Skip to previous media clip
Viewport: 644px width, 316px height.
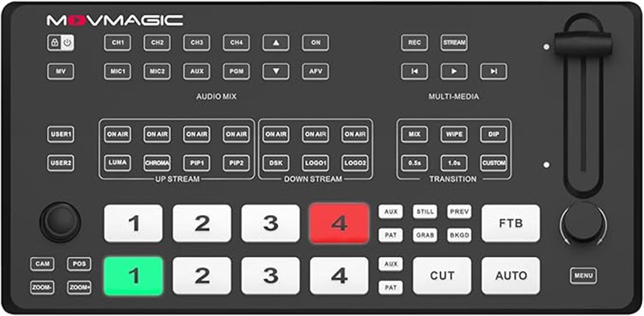(414, 71)
